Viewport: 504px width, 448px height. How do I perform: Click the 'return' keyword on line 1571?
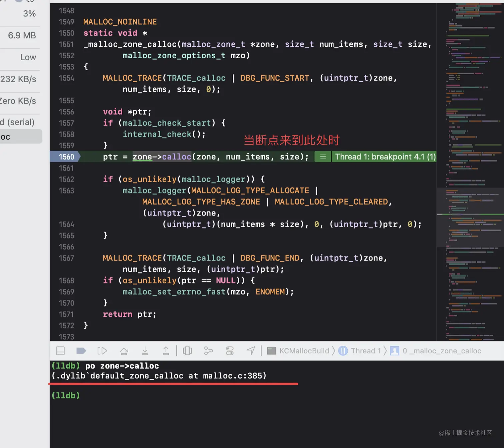pyautogui.click(x=118, y=314)
